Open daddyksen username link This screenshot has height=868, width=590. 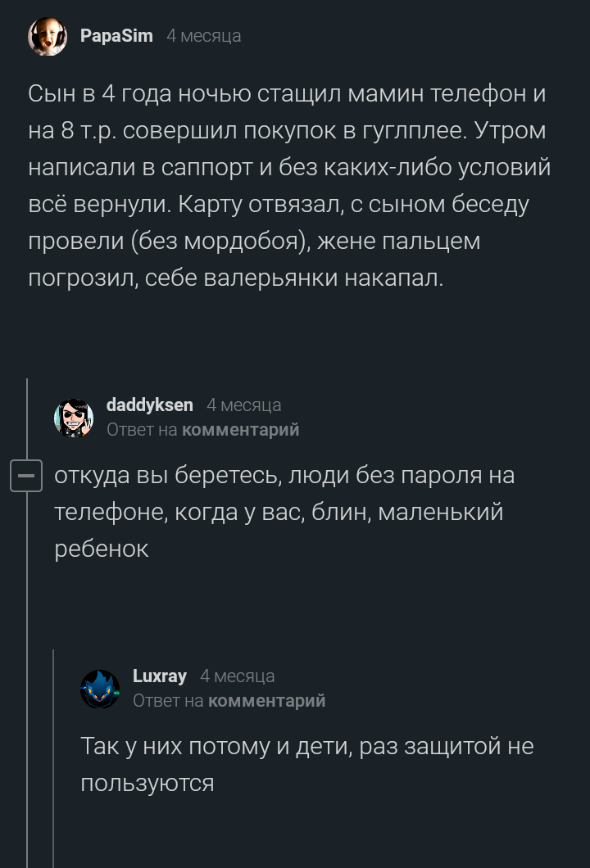(150, 405)
